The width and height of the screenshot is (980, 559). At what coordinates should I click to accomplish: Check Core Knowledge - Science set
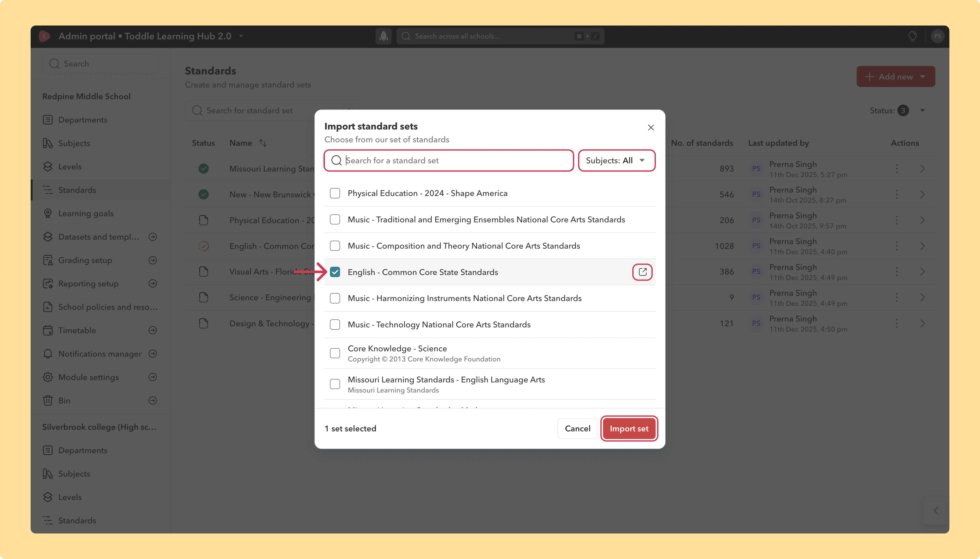(335, 353)
